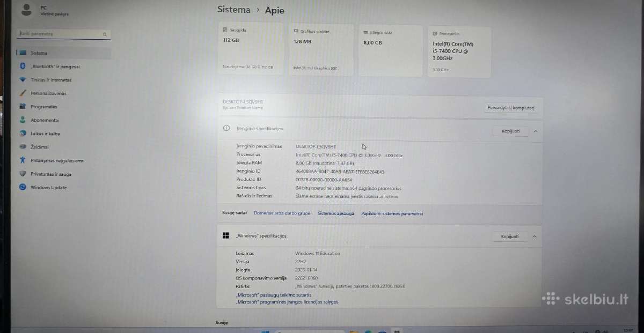Open the Įdiegta RAM 8,00 GB card
This screenshot has width=644, height=333.
point(390,51)
